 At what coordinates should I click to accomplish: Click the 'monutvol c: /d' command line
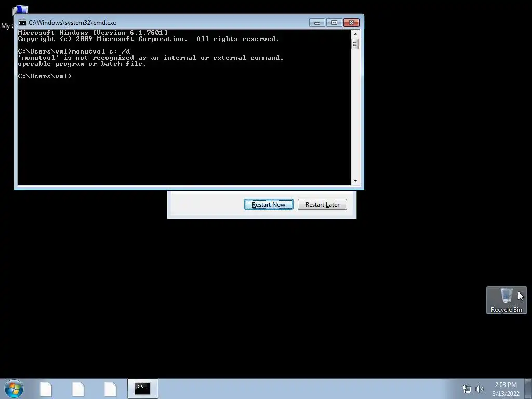coord(74,51)
